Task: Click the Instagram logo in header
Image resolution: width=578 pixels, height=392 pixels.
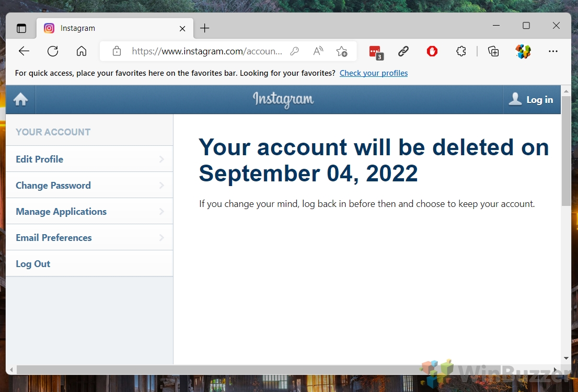Action: coord(283,99)
